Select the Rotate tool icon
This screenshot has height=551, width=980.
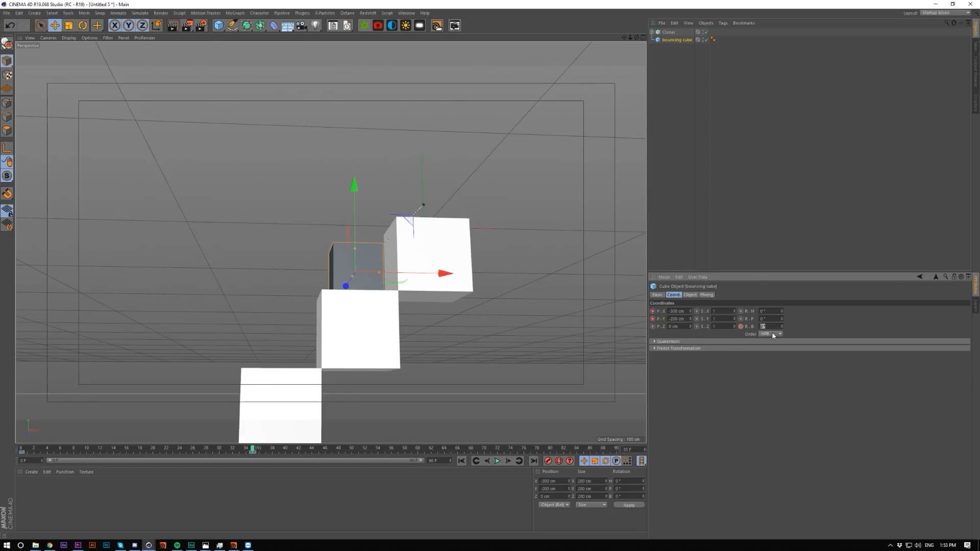(x=83, y=26)
